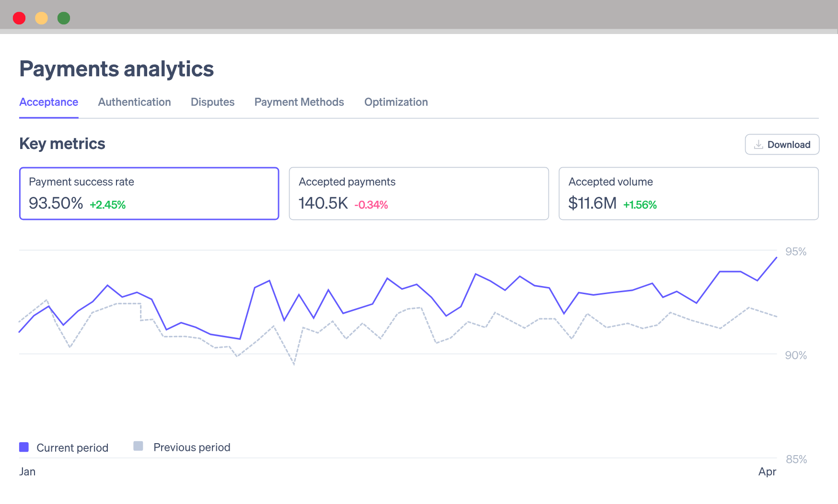Select the Accepted volume metric card
This screenshot has width=838, height=504.
pyautogui.click(x=688, y=193)
